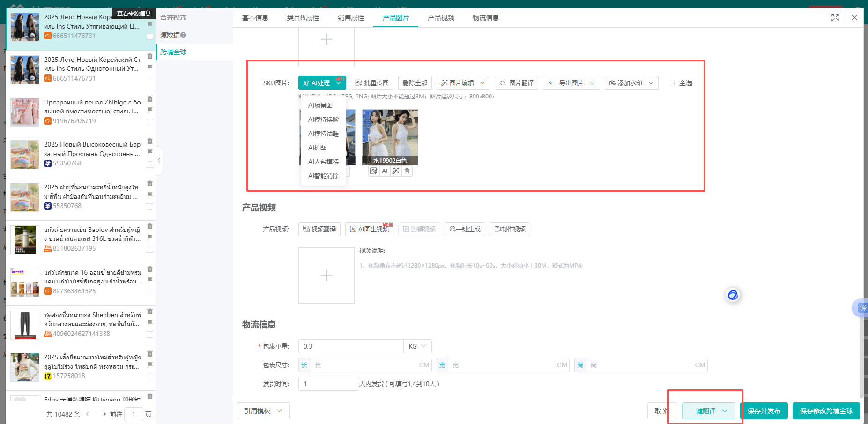868x424 pixels.
Task: Click flag icon on 2025 Новый Высоковесный item
Action: pos(150,152)
